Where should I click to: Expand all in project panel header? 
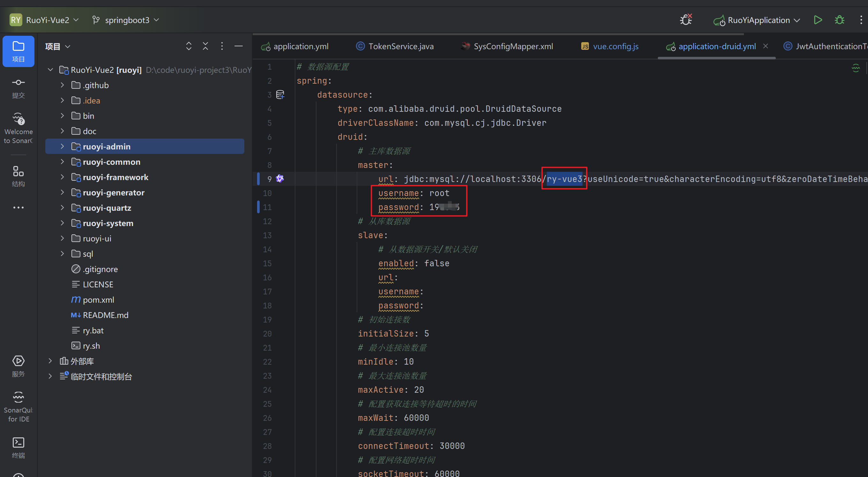(x=189, y=46)
